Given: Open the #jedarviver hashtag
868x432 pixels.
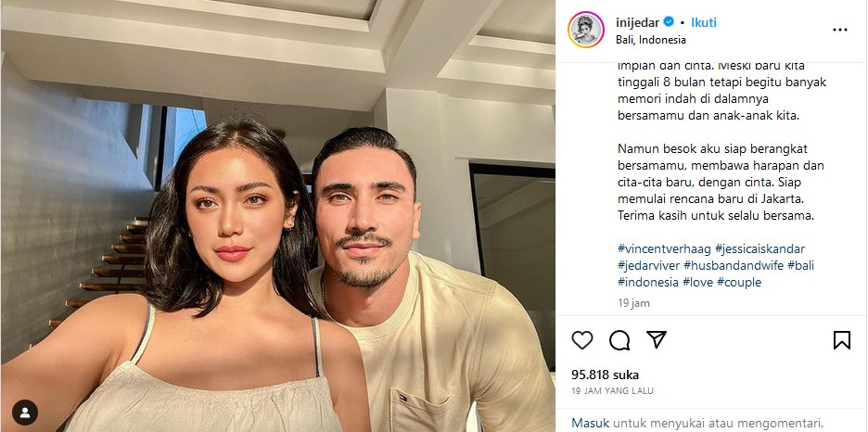Looking at the screenshot, I should (648, 265).
